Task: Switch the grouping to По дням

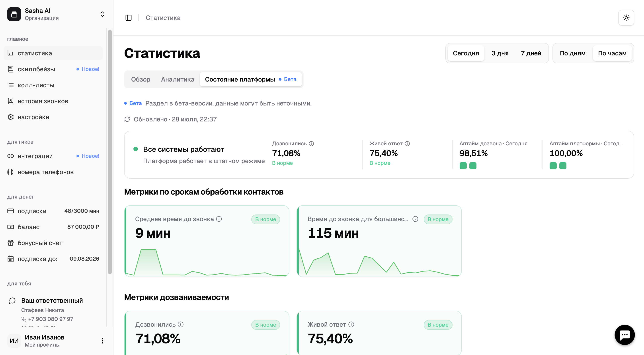Action: coord(572,53)
